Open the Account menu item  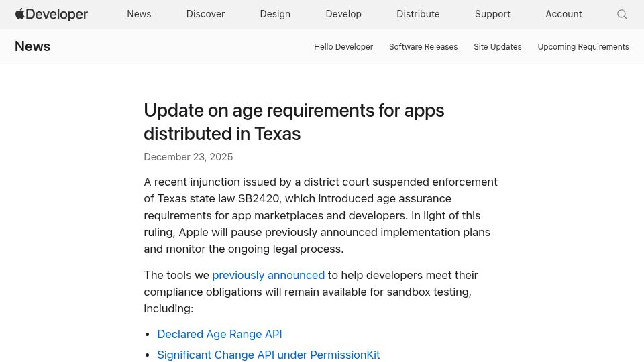(x=563, y=14)
